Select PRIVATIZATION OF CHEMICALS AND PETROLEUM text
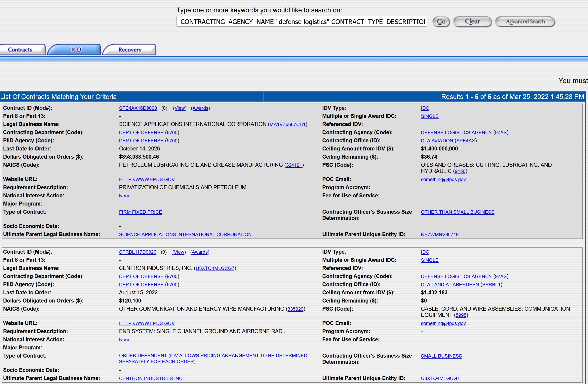Viewport: 588px width, 384px height. (183, 187)
